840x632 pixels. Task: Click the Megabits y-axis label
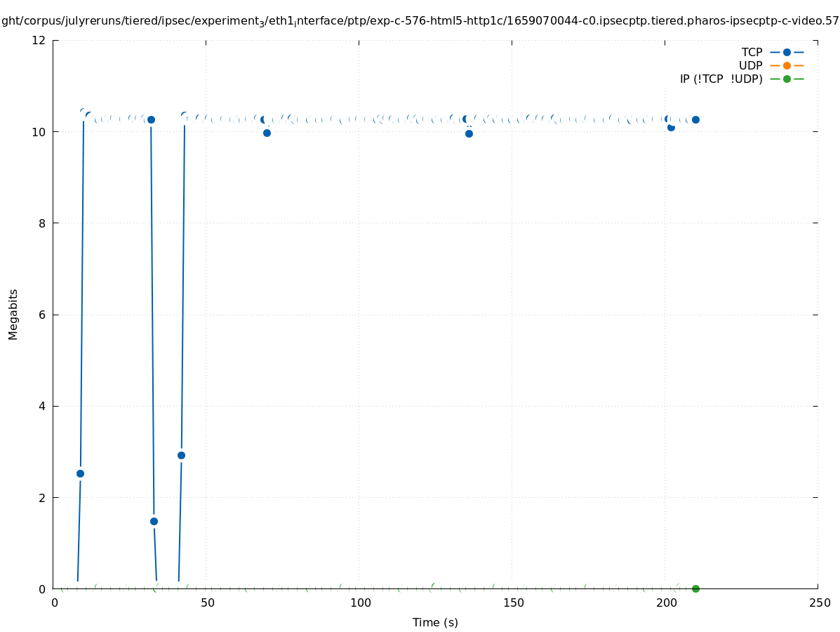pos(13,314)
